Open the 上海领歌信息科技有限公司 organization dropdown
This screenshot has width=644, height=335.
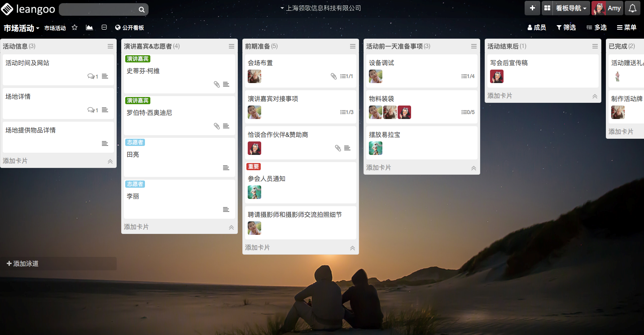point(320,8)
